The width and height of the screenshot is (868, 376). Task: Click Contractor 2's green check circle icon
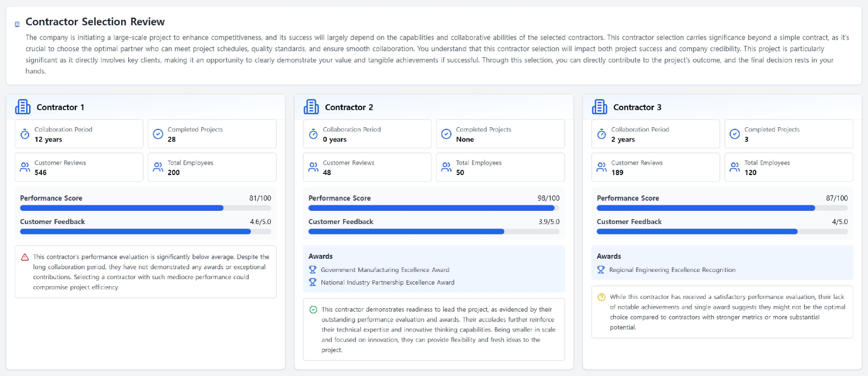[x=313, y=310]
